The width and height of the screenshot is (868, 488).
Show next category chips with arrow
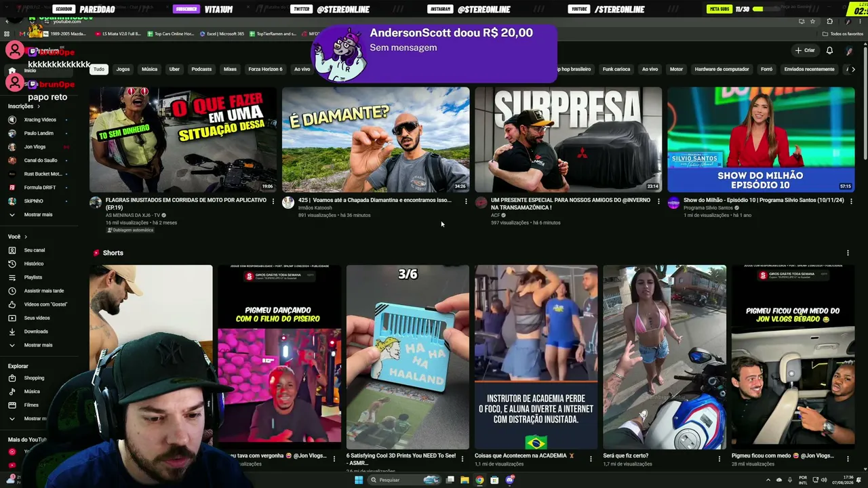point(853,69)
